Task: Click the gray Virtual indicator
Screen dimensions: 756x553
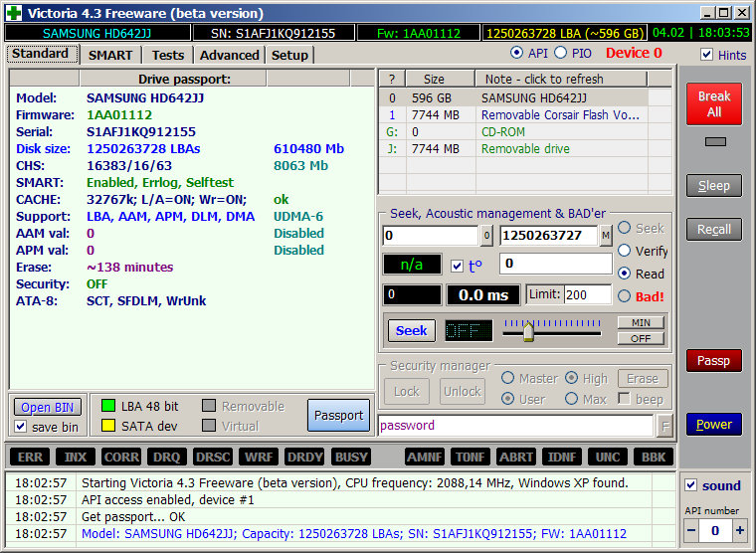Action: pos(209,426)
